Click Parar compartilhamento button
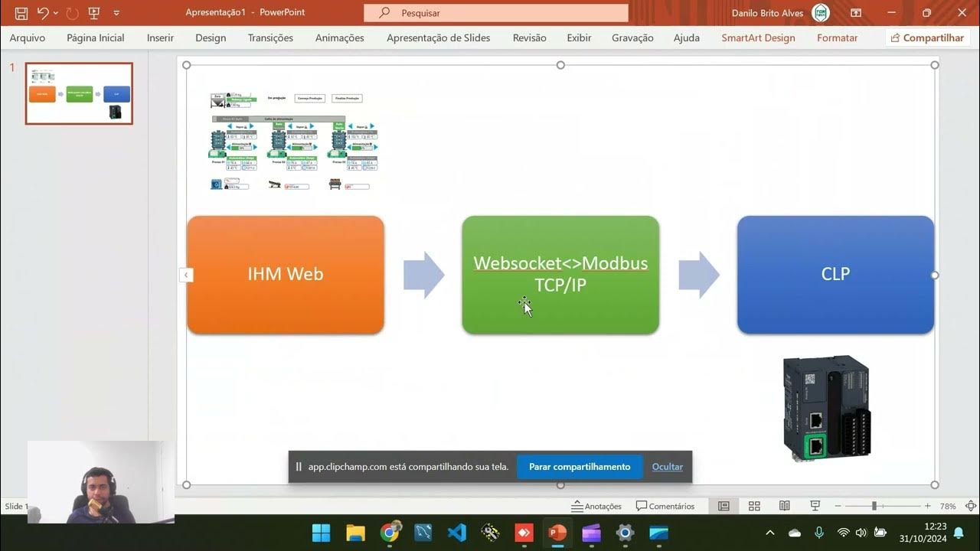The width and height of the screenshot is (980, 551). pyautogui.click(x=580, y=467)
